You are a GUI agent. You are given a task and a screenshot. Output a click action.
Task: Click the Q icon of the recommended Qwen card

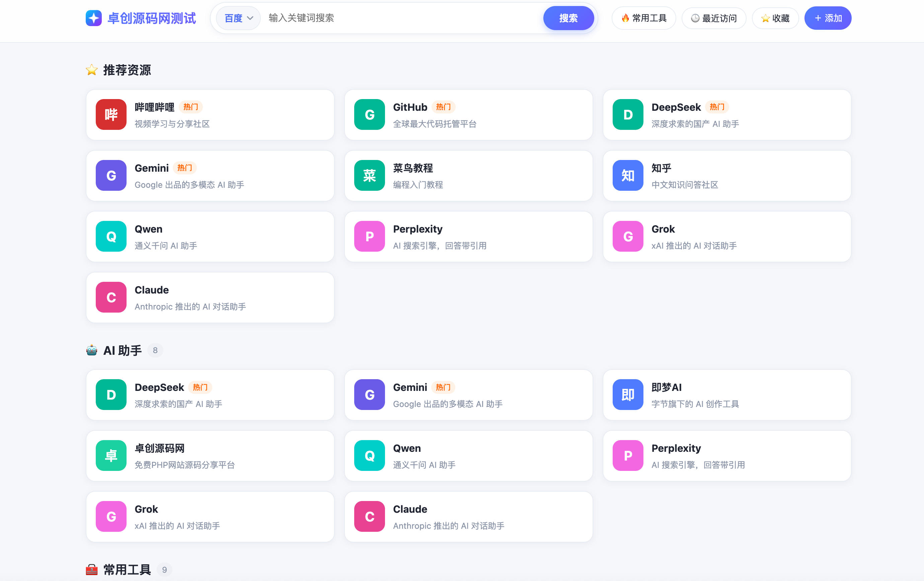point(111,237)
